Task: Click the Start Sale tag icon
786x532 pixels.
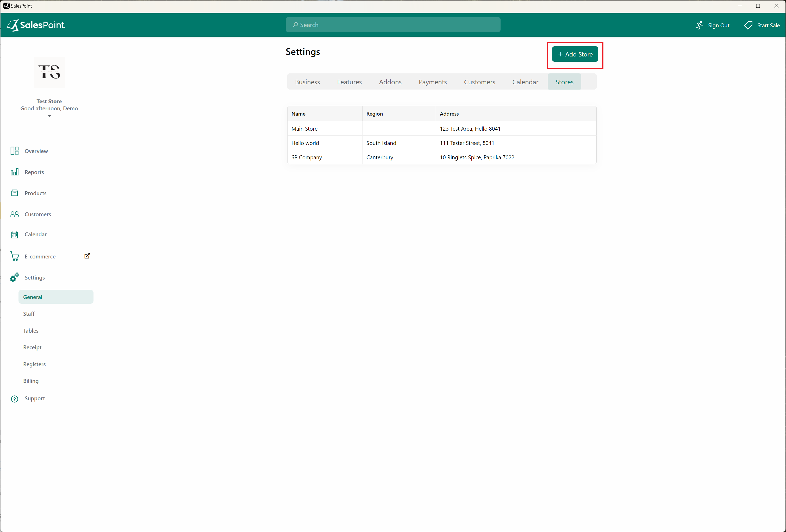Action: pyautogui.click(x=748, y=25)
